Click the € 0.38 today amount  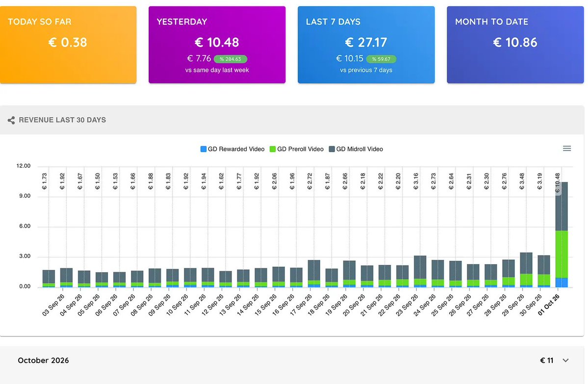pyautogui.click(x=68, y=42)
